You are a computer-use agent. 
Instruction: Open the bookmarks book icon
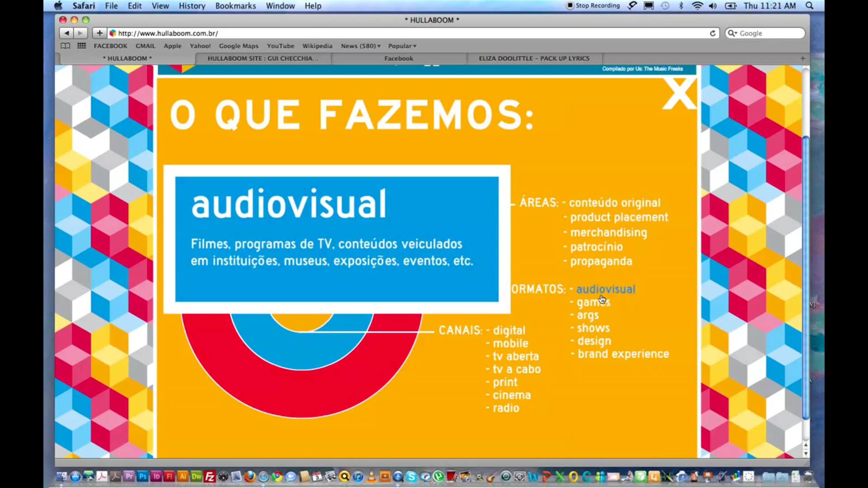click(66, 46)
